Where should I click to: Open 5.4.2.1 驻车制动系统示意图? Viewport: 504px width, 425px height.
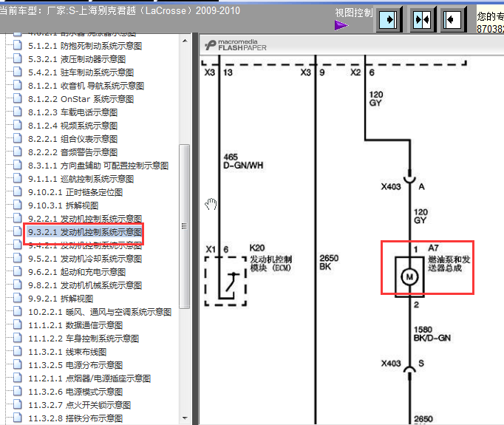click(x=81, y=72)
